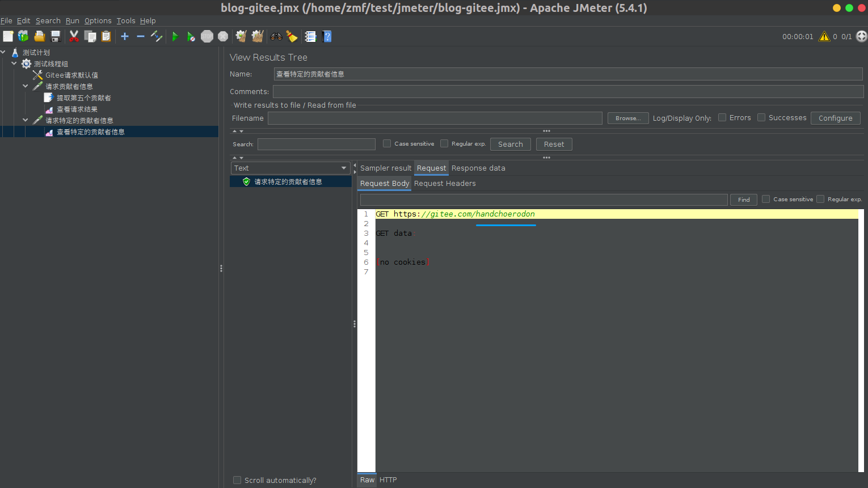This screenshot has width=868, height=488.
Task: Click the Filename input field
Action: click(x=435, y=118)
